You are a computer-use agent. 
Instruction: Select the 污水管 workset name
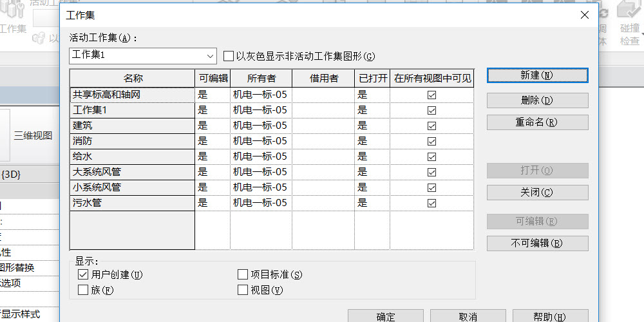pos(132,203)
